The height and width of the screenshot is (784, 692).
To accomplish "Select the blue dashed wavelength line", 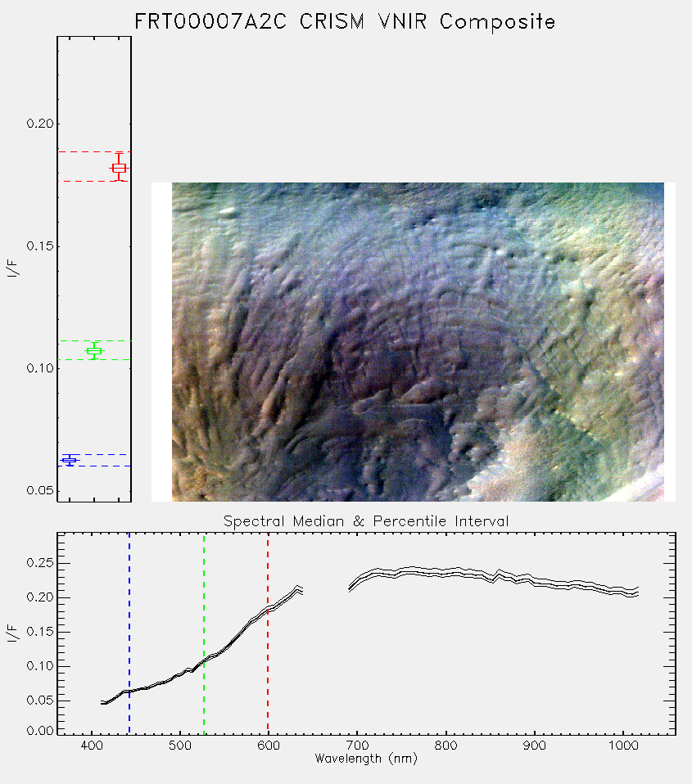I will [129, 633].
